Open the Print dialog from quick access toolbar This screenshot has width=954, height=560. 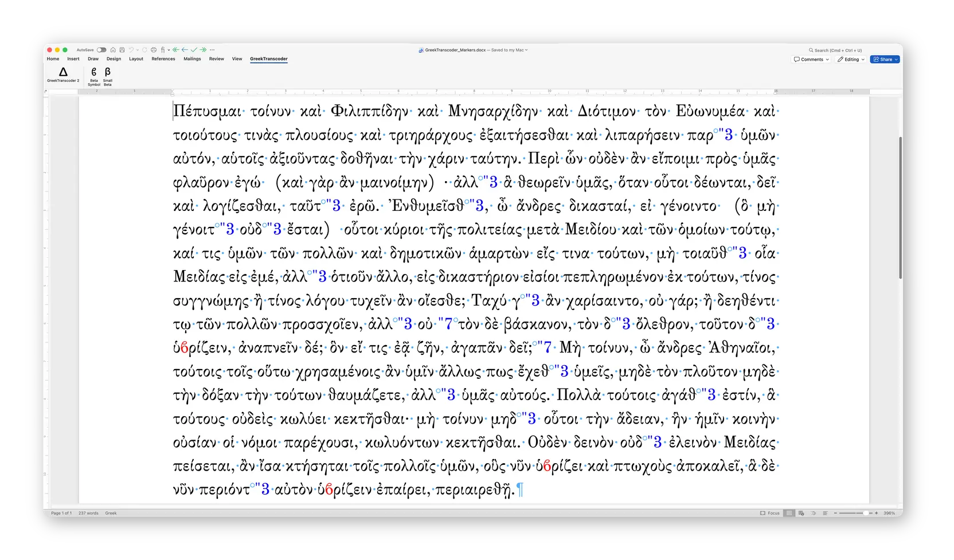tap(154, 50)
